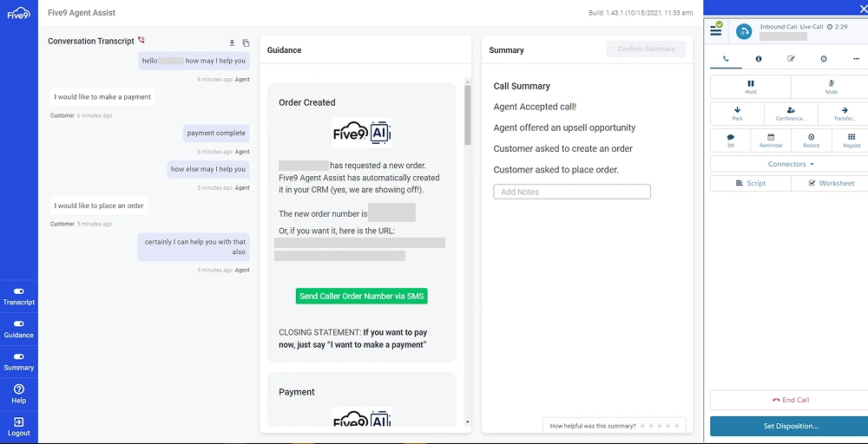Click Five9 AI logo in Payment card
Viewport: 868px width, 444px height.
pyautogui.click(x=361, y=417)
